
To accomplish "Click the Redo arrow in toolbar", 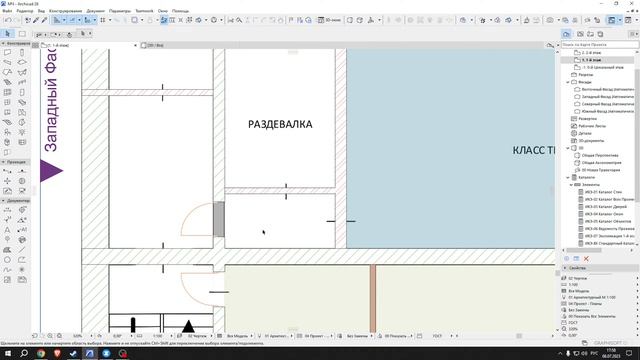I will point(17,20).
